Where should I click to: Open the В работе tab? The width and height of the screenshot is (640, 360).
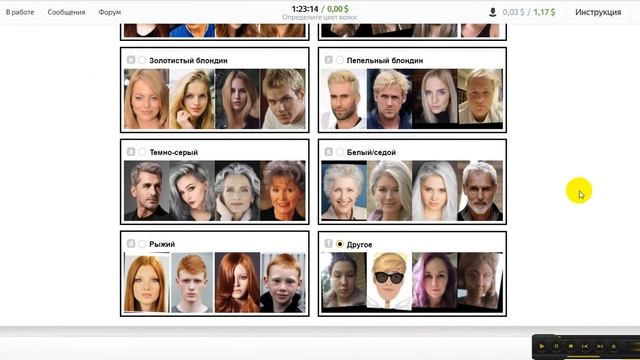[20, 12]
